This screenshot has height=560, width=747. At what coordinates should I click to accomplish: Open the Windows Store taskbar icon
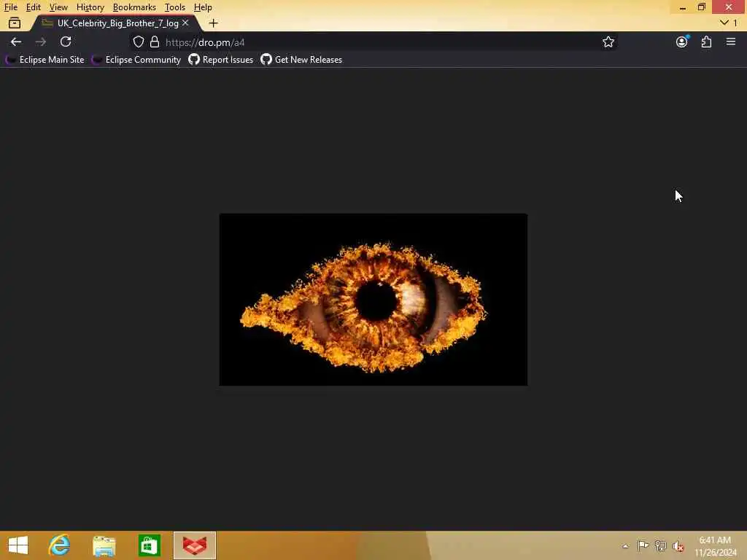pos(149,545)
